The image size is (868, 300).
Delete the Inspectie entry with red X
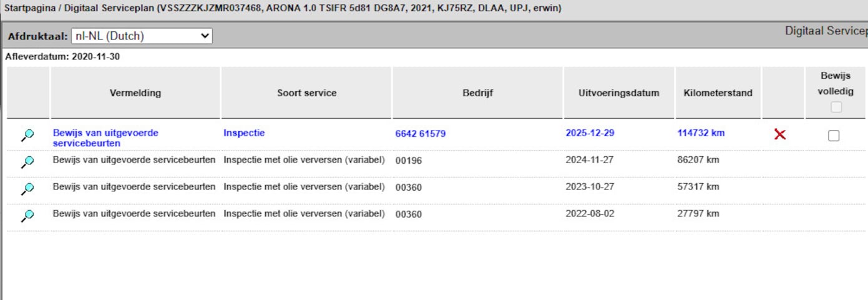point(779,134)
